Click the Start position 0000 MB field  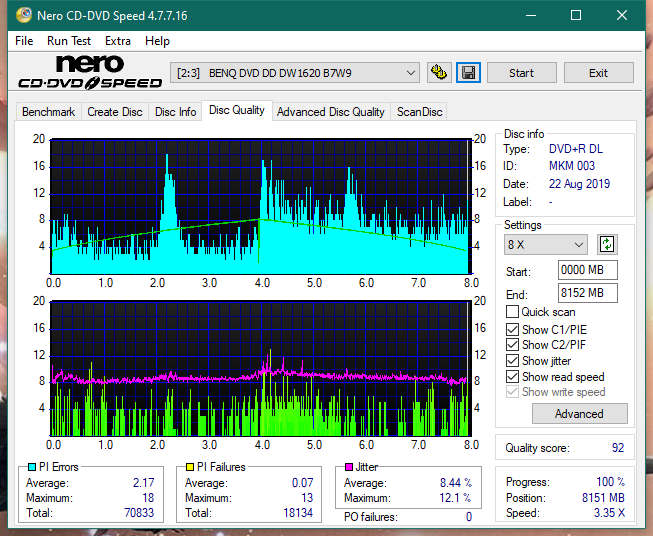click(588, 270)
